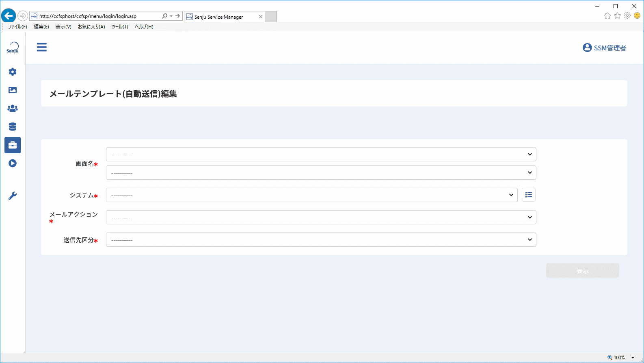This screenshot has height=363, width=644.
Task: Click the Senju logo icon
Action: click(13, 48)
